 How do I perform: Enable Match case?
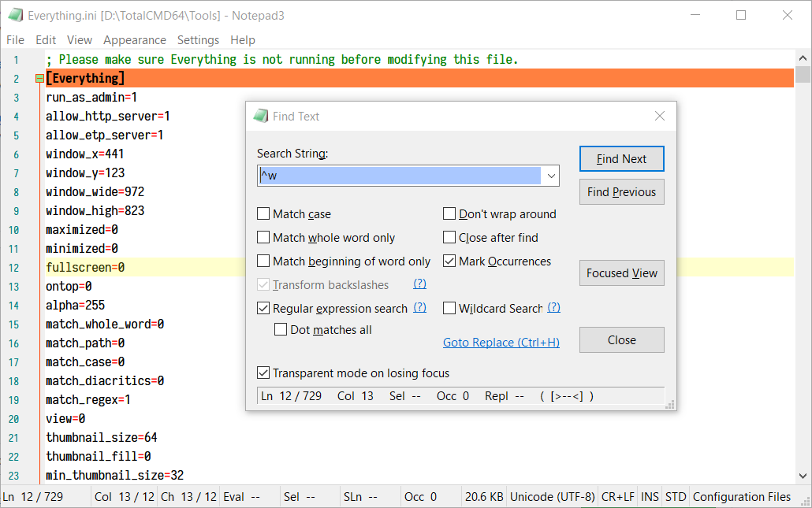tap(263, 213)
